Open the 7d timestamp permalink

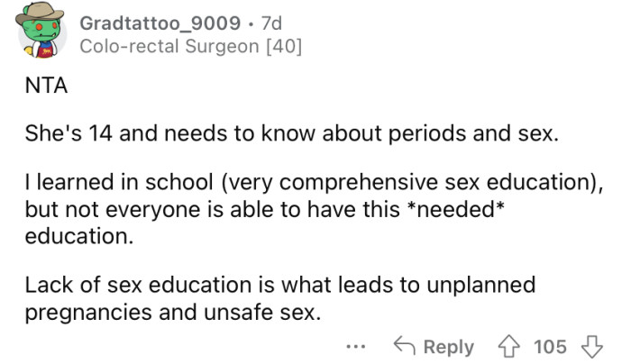point(270,20)
